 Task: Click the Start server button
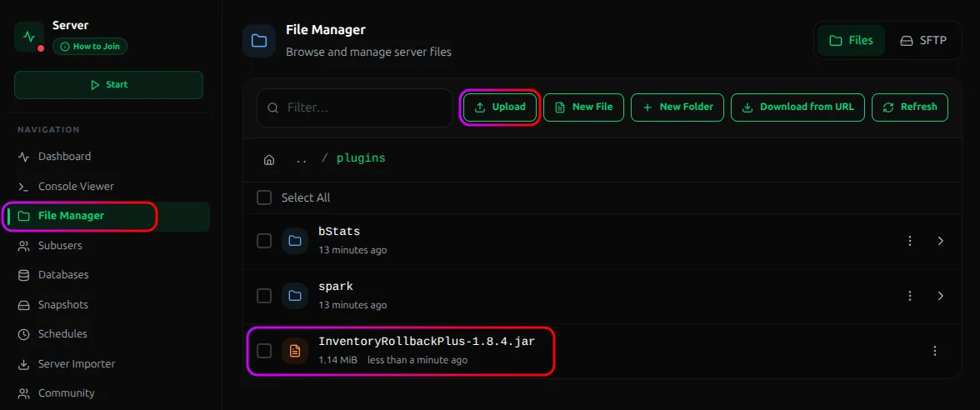108,85
